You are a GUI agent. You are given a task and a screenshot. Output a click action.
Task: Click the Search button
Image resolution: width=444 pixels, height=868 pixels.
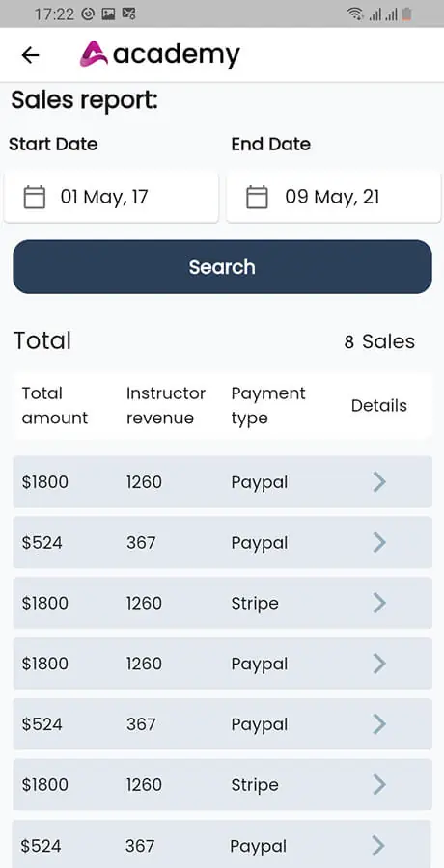tap(222, 267)
